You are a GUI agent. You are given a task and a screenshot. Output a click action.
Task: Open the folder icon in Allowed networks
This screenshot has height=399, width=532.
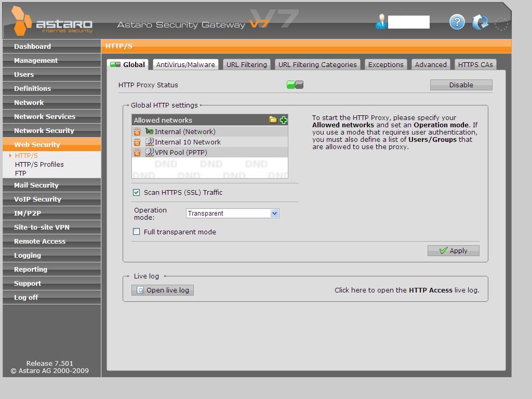pyautogui.click(x=273, y=120)
